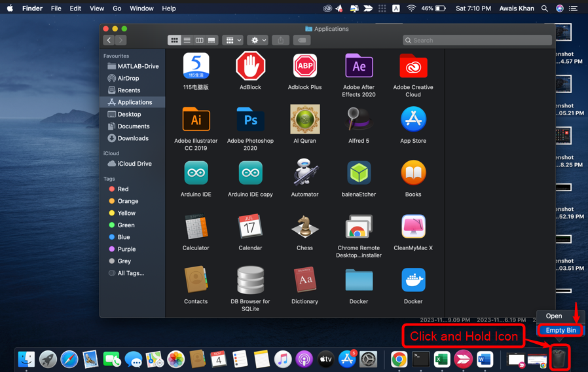The image size is (588, 372).
Task: Click the Share toolbar icon
Action: point(281,41)
